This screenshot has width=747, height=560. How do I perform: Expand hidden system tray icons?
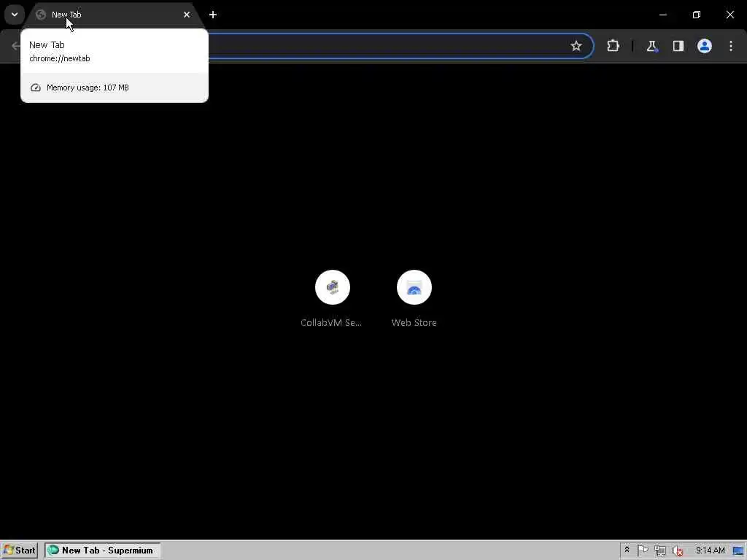627,550
